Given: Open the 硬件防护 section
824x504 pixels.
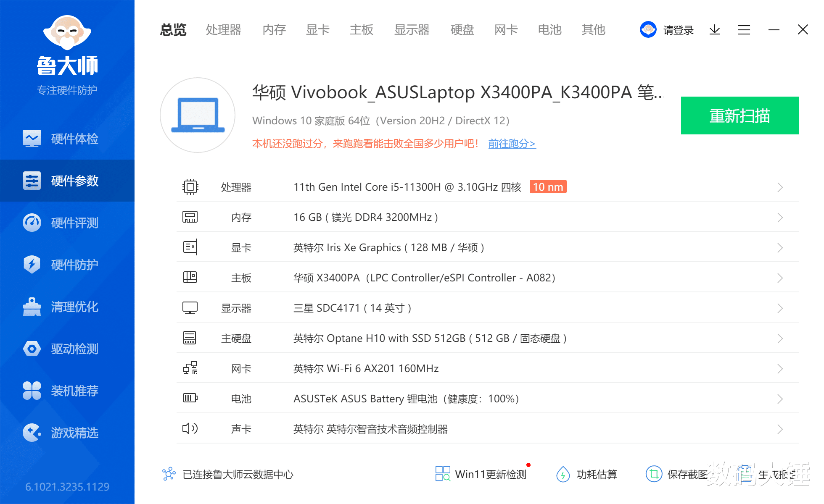Looking at the screenshot, I should click(x=67, y=265).
